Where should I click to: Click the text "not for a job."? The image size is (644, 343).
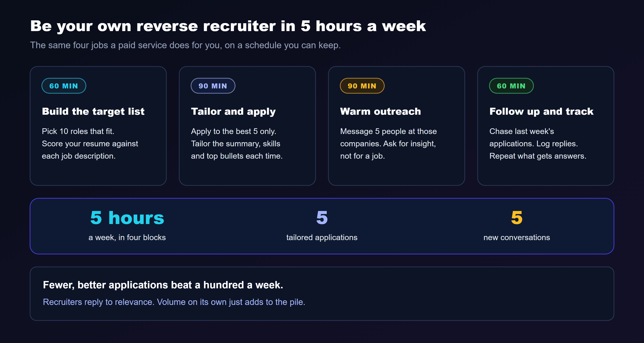click(362, 156)
